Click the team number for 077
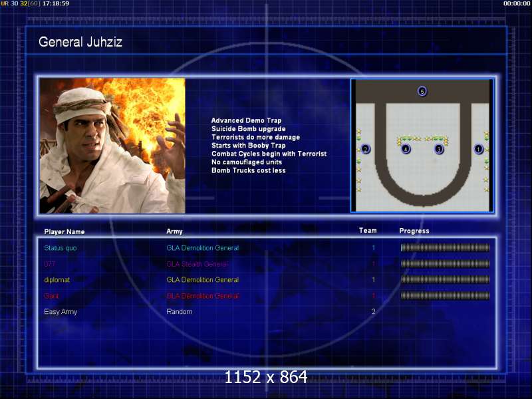Viewport: 532px width, 399px height. 374,264
